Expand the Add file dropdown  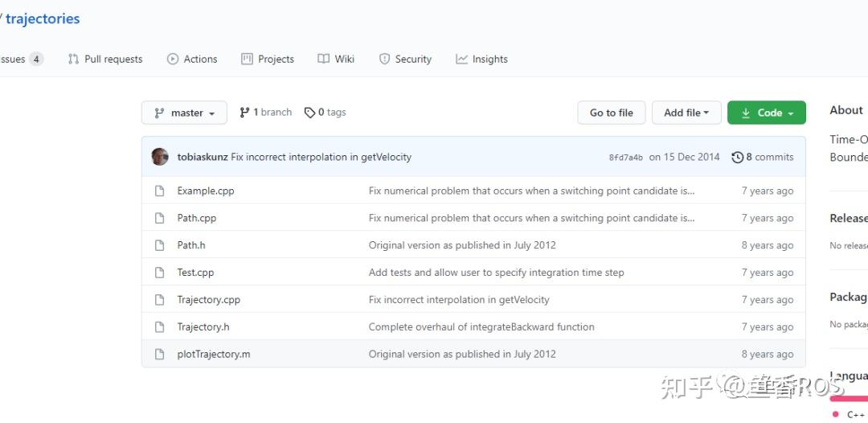[x=686, y=113]
